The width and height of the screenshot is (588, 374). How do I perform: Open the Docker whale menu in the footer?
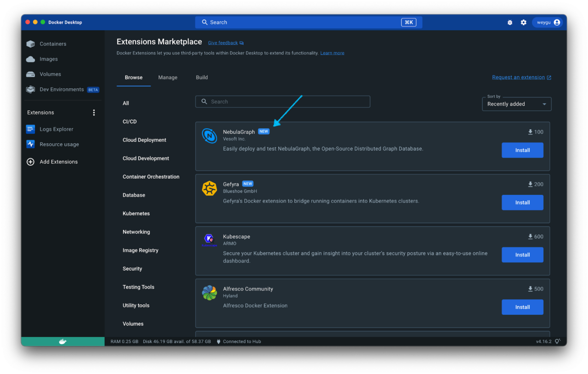tap(62, 341)
